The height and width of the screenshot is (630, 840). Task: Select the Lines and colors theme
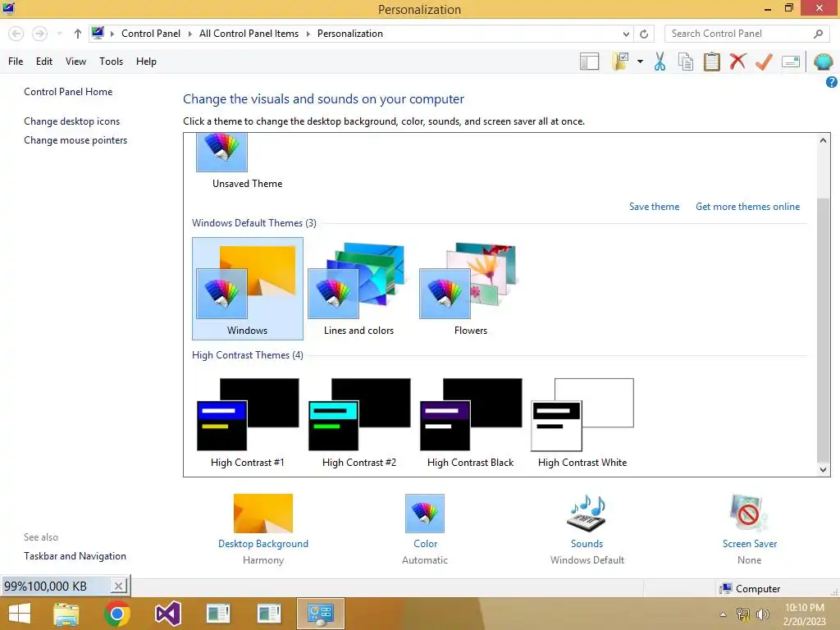[359, 289]
